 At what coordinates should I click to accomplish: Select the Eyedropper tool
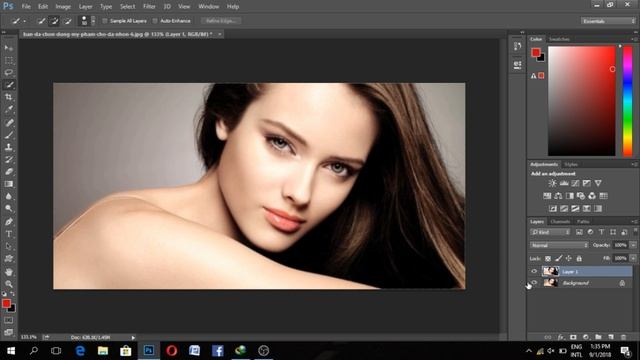click(x=9, y=109)
